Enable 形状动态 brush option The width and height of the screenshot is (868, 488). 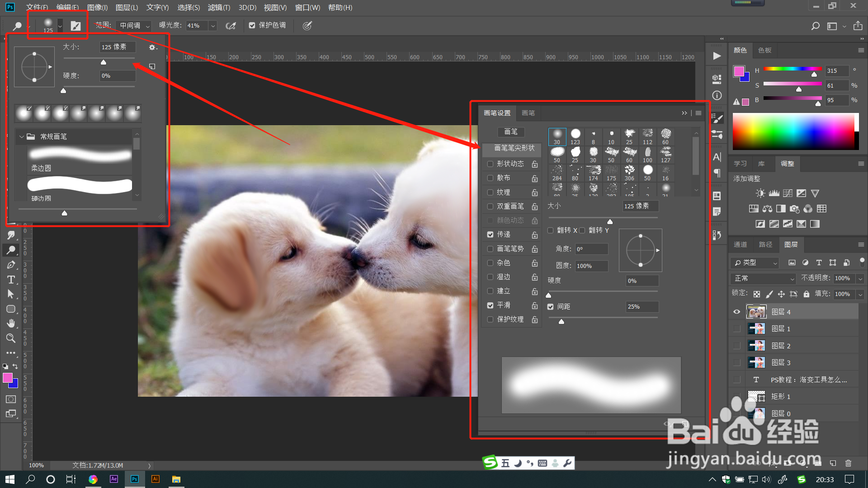pyautogui.click(x=490, y=164)
